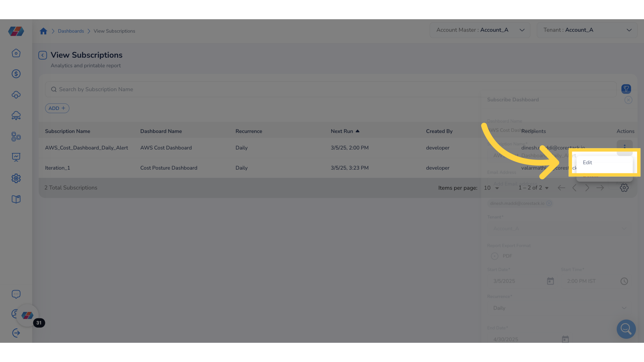The image size is (644, 362).
Task: Go back using the View Subscriptions arrow
Action: tap(43, 55)
